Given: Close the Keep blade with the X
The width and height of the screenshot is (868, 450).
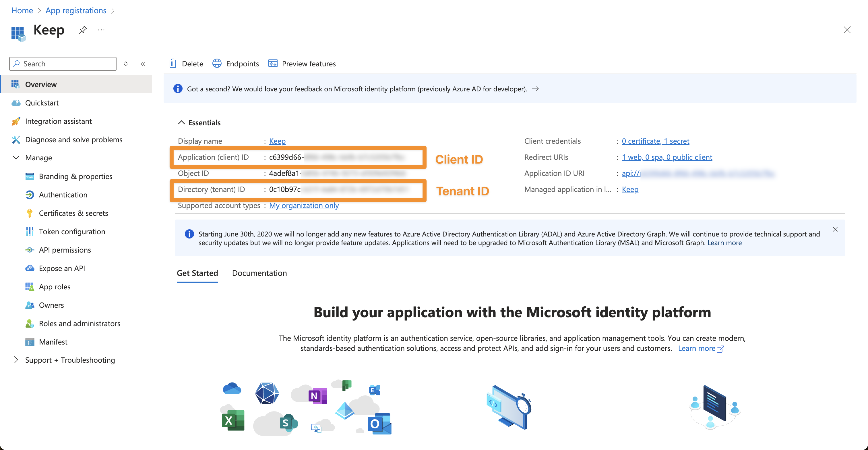Looking at the screenshot, I should 847,30.
